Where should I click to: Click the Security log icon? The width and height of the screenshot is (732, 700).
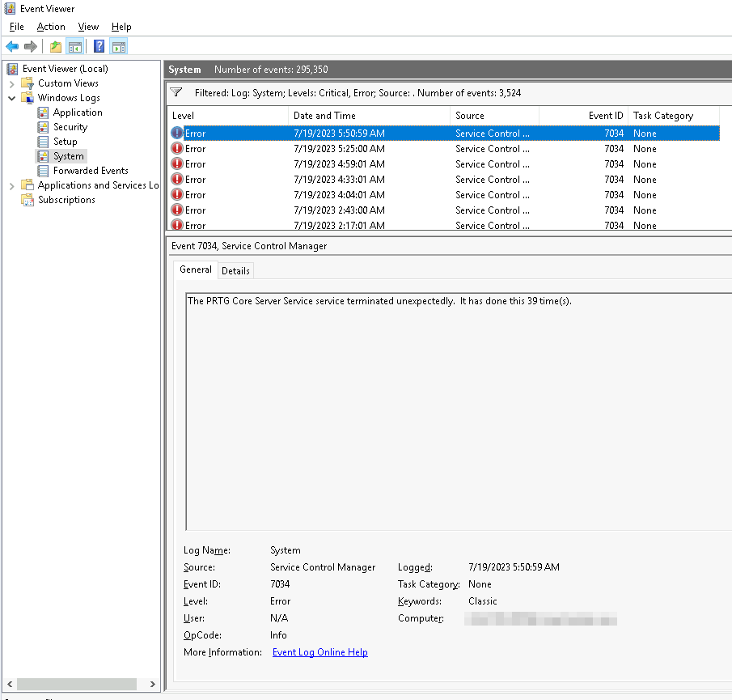(x=43, y=127)
